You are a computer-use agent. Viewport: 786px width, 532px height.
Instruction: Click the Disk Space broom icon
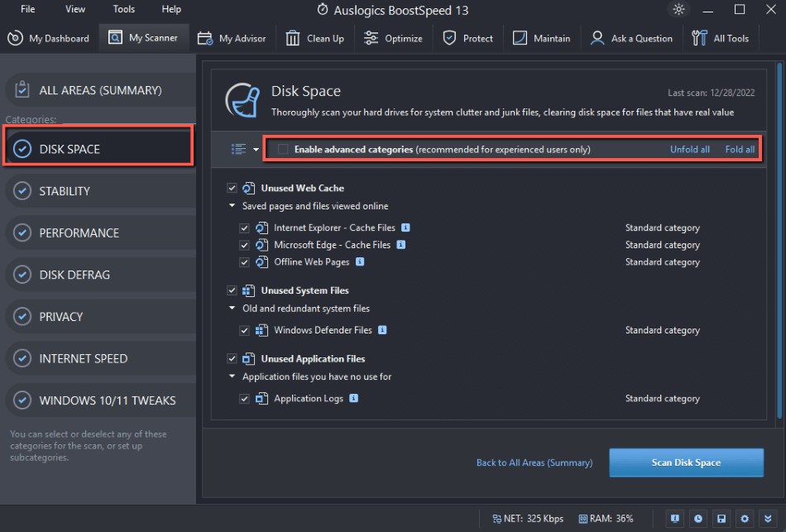coord(242,100)
